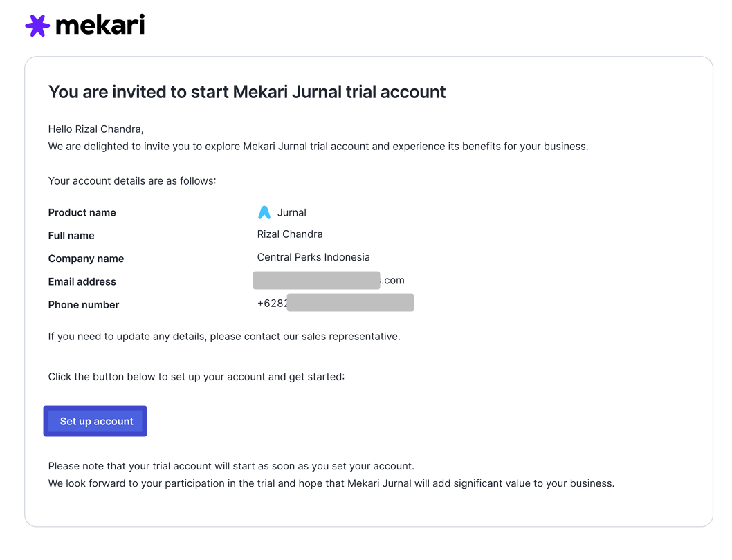This screenshot has height=560, width=732.
Task: Click the trial account start note
Action: point(231,466)
